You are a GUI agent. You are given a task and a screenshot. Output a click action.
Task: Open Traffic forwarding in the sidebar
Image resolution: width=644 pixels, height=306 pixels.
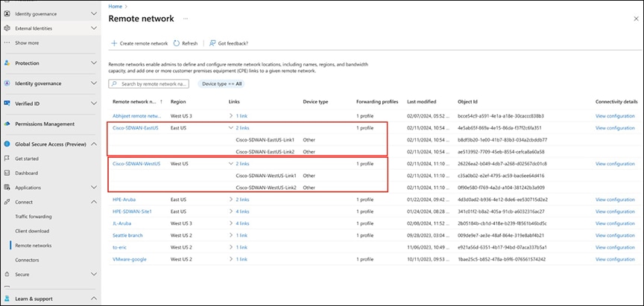pyautogui.click(x=35, y=216)
